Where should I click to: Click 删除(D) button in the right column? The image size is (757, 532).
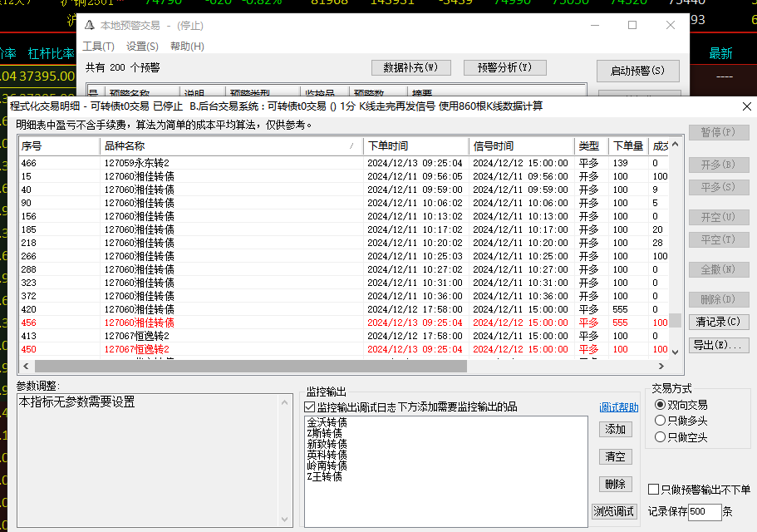(x=719, y=299)
